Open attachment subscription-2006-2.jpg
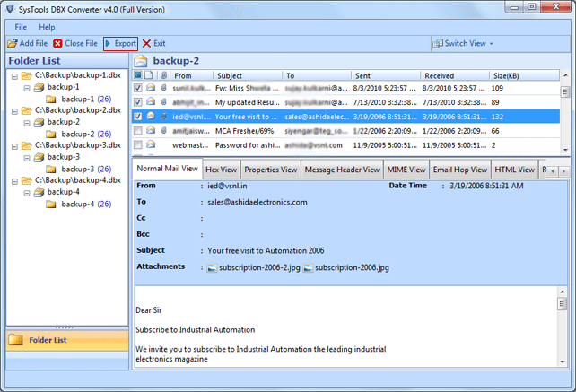Viewport: 576px width, 392px height. (x=254, y=268)
